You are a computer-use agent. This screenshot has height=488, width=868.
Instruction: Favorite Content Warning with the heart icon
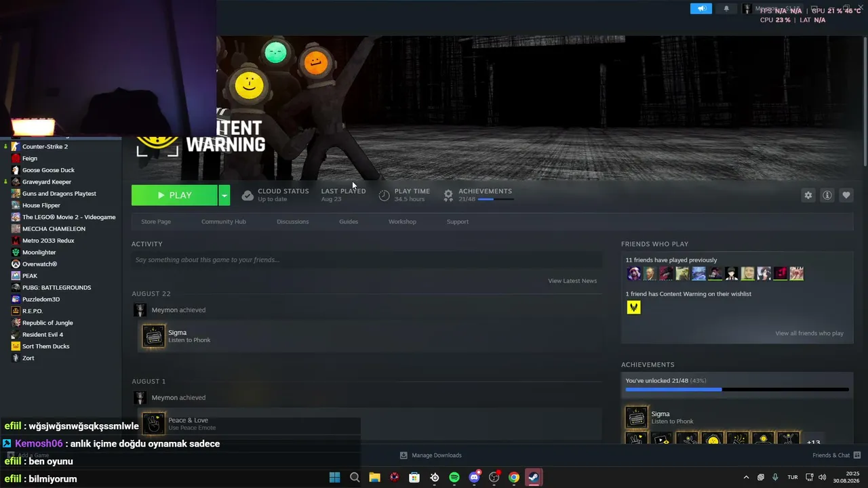click(846, 195)
